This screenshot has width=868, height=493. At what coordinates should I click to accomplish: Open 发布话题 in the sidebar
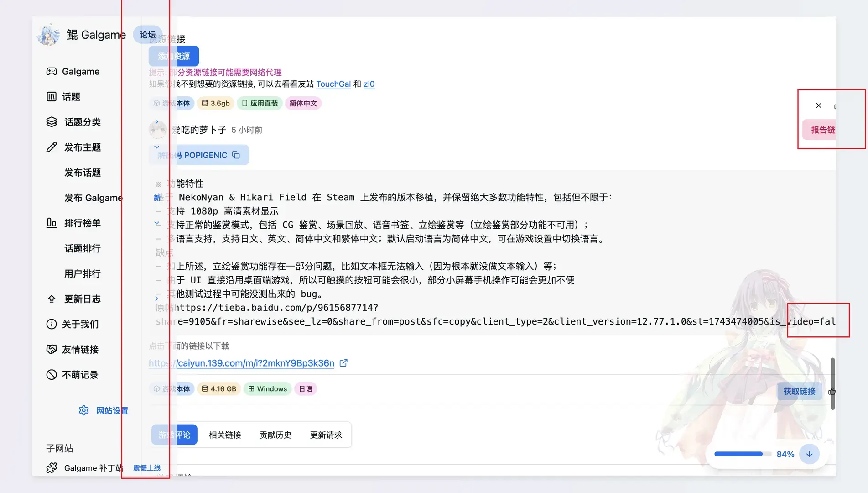[83, 173]
